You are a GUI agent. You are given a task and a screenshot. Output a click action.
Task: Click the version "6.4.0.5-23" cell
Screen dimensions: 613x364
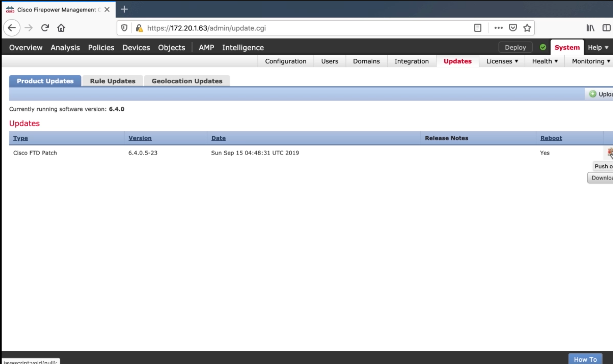pos(143,153)
